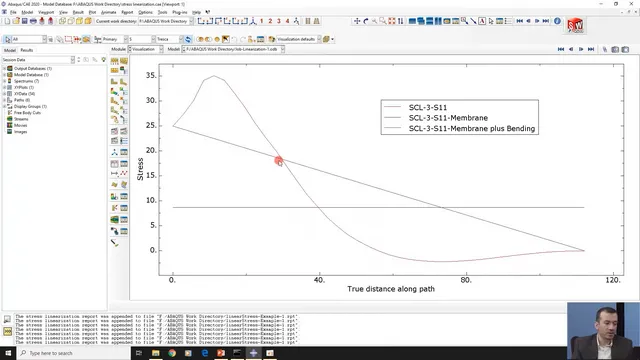This screenshot has height=360, width=640.
Task: Click the Save Model Database icon
Action: tap(24, 21)
